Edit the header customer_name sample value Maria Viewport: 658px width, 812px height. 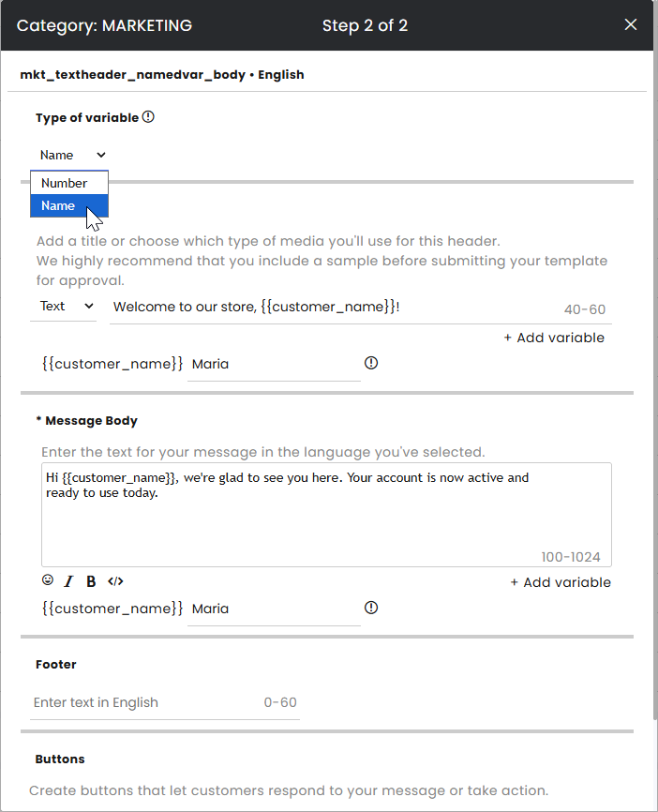coord(274,364)
